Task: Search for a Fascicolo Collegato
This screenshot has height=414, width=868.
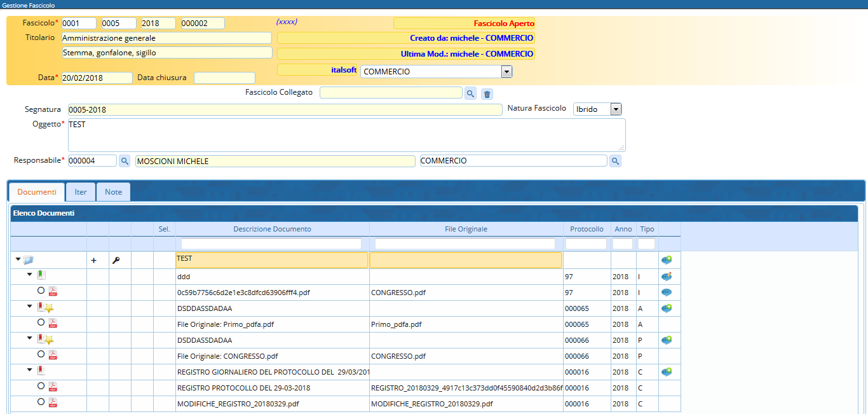Action: pos(470,94)
